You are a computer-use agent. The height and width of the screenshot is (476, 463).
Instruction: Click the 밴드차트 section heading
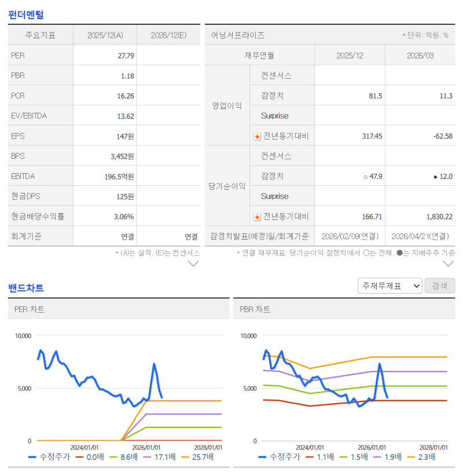point(26,288)
